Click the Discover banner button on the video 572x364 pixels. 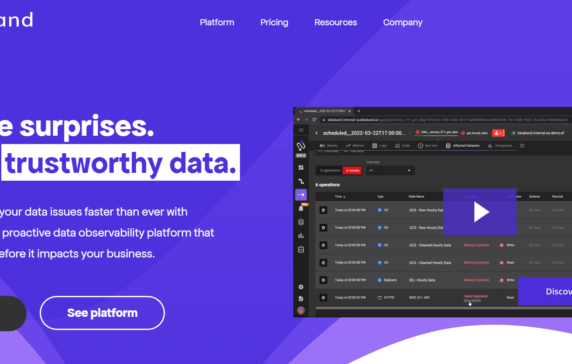[545, 291]
